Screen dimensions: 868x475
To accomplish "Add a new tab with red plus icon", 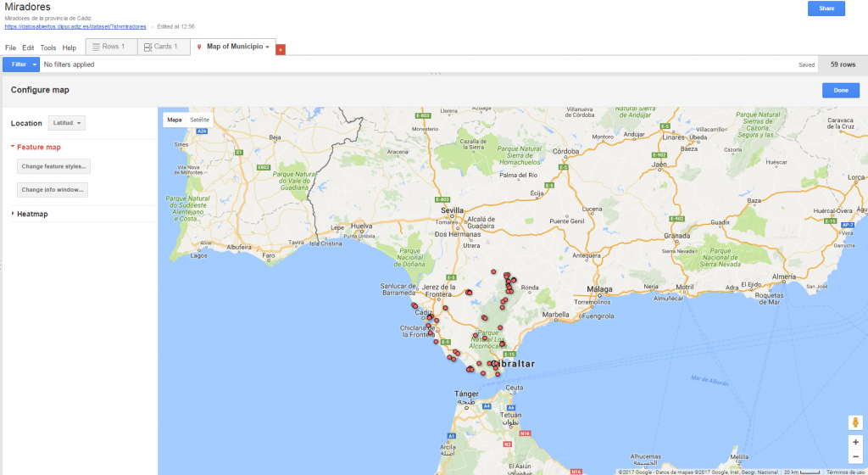I will click(281, 50).
